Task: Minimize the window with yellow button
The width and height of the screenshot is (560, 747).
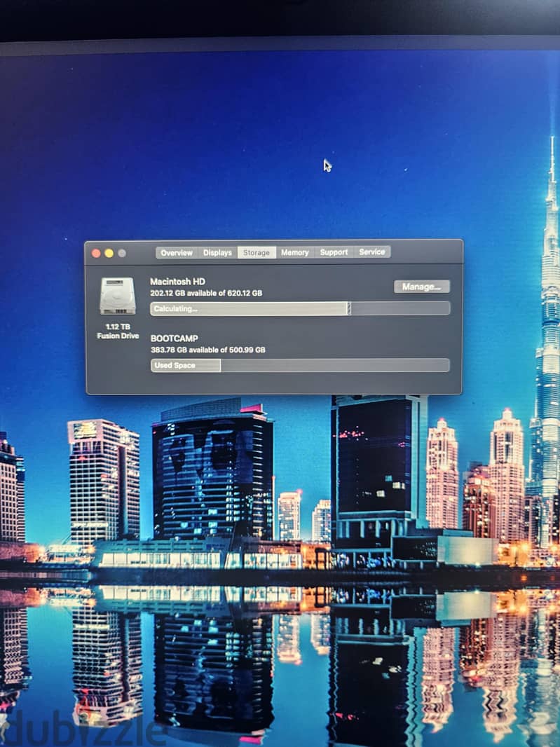Action: click(x=109, y=254)
